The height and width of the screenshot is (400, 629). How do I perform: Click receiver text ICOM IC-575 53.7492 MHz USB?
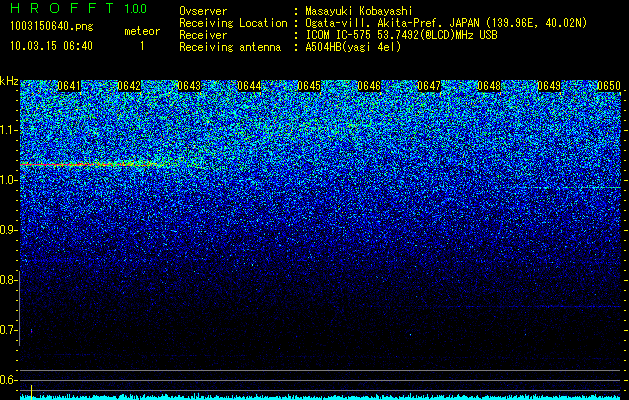coord(401,35)
